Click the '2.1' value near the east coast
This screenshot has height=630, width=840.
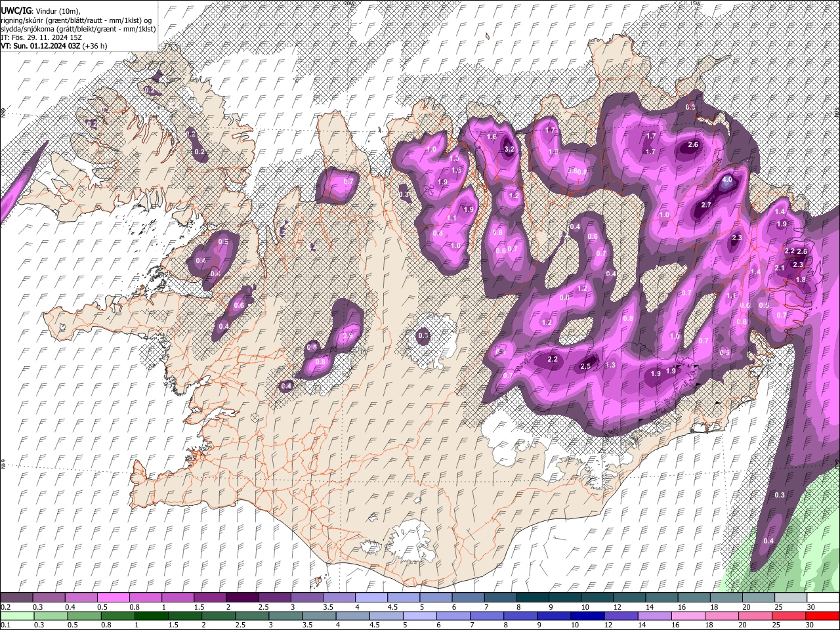[x=780, y=268]
